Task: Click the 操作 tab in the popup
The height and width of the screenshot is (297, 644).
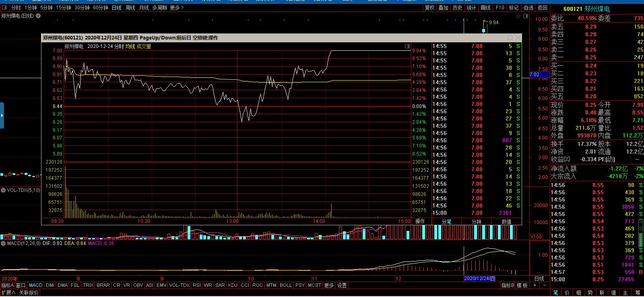Action: click(420, 221)
